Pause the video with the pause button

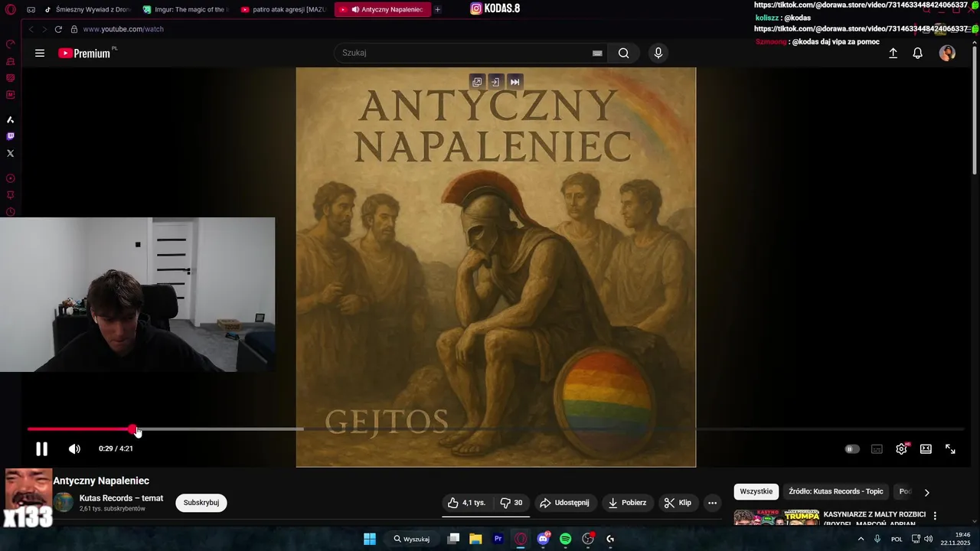41,449
